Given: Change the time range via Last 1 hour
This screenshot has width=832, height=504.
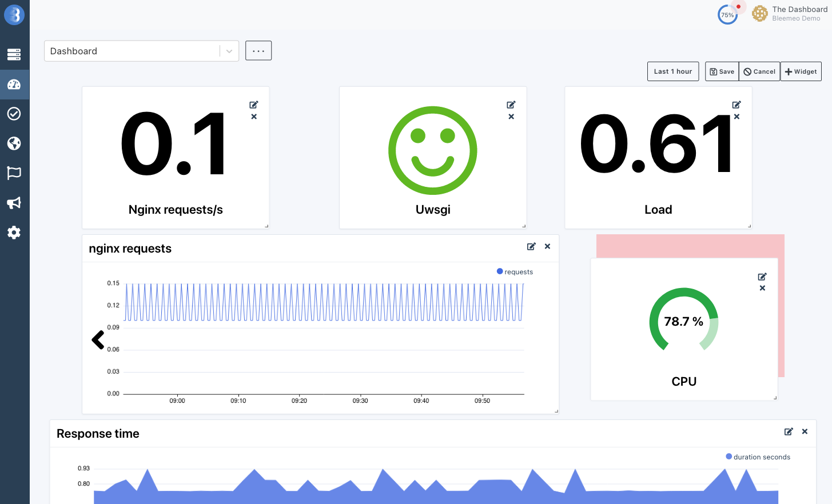Looking at the screenshot, I should 672,71.
